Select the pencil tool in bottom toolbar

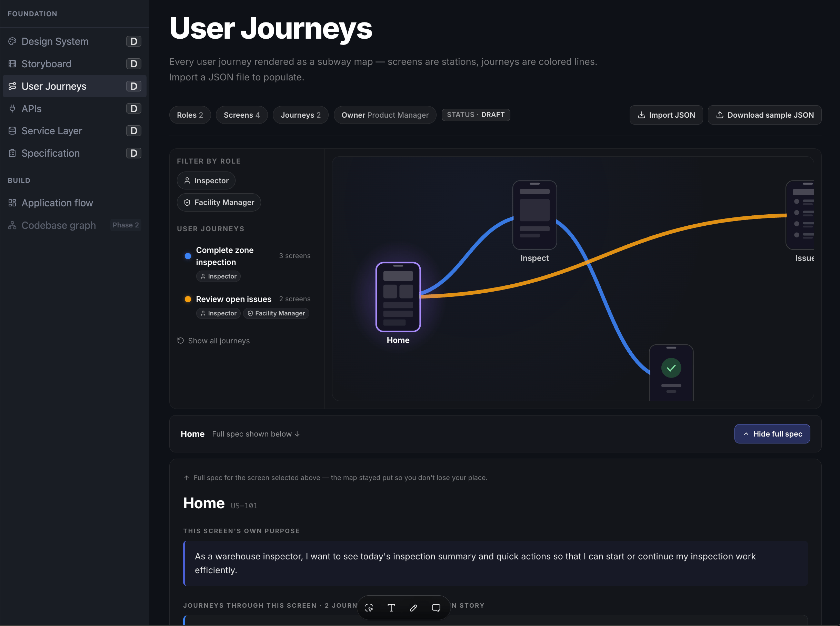click(413, 607)
